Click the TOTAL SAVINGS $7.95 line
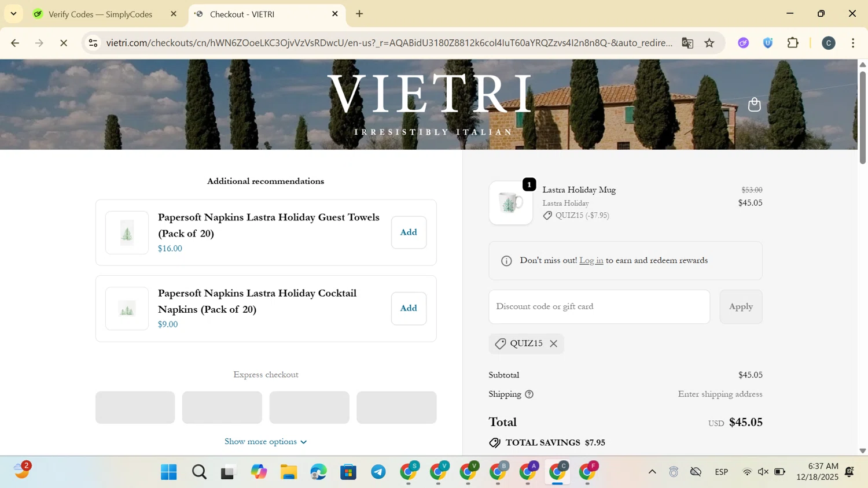The height and width of the screenshot is (488, 868). coord(547,443)
